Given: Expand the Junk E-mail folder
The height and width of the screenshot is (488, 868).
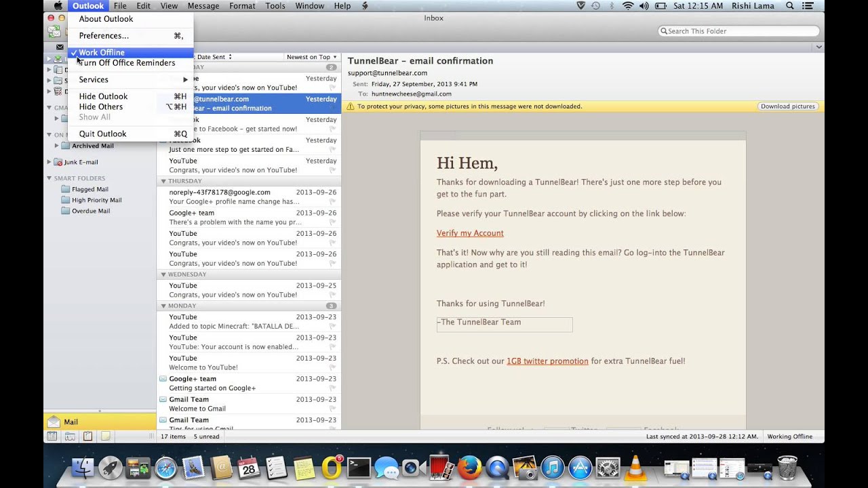Looking at the screenshot, I should [50, 162].
